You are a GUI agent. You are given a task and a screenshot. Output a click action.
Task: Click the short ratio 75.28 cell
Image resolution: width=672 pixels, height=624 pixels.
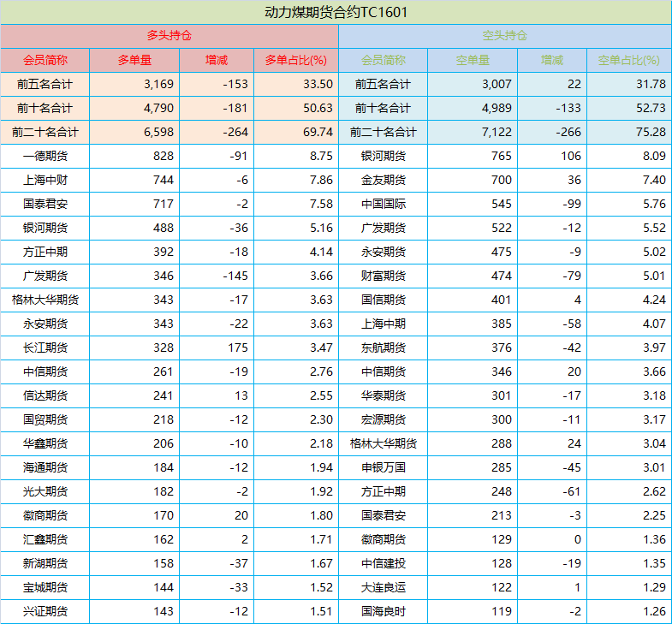pos(651,132)
